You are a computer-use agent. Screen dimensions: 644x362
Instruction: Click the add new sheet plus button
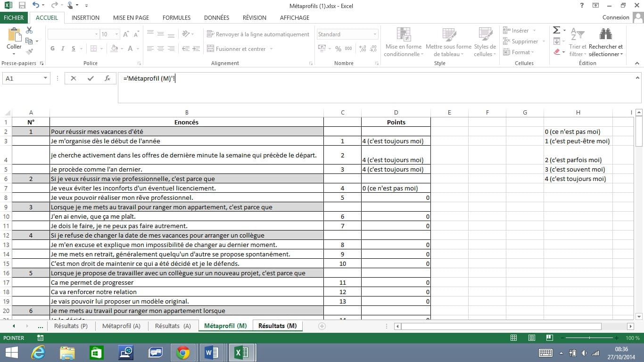tap(322, 326)
